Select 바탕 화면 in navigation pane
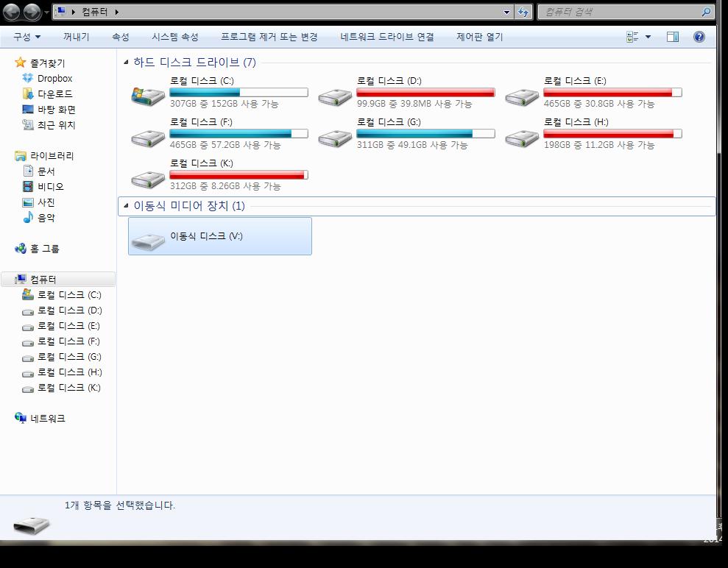Screen dimensions: 728x568 pyautogui.click(x=56, y=110)
